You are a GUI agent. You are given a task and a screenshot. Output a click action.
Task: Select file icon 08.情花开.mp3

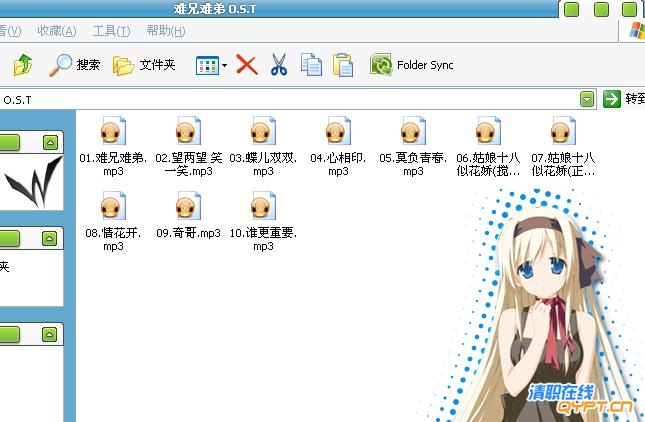113,206
